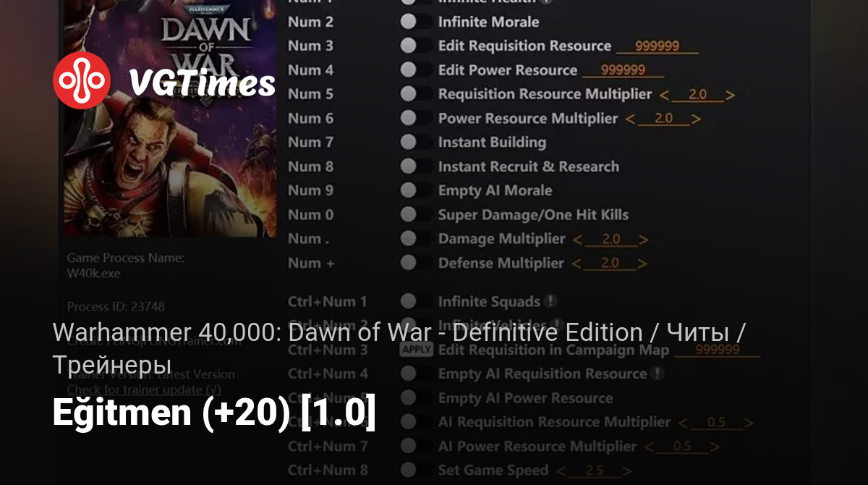
Task: Click the Dawn of War game cover image
Action: coord(171,118)
